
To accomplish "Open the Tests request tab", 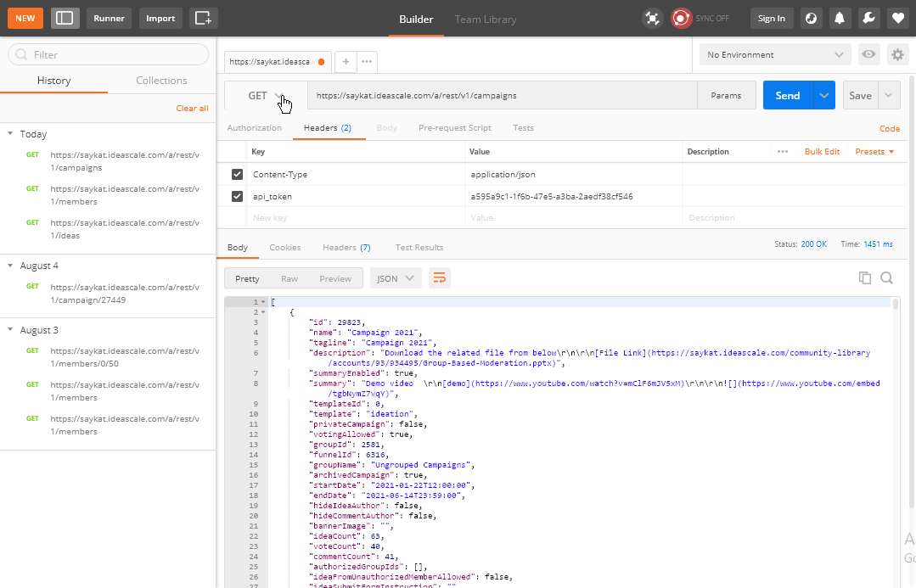I will [x=523, y=128].
